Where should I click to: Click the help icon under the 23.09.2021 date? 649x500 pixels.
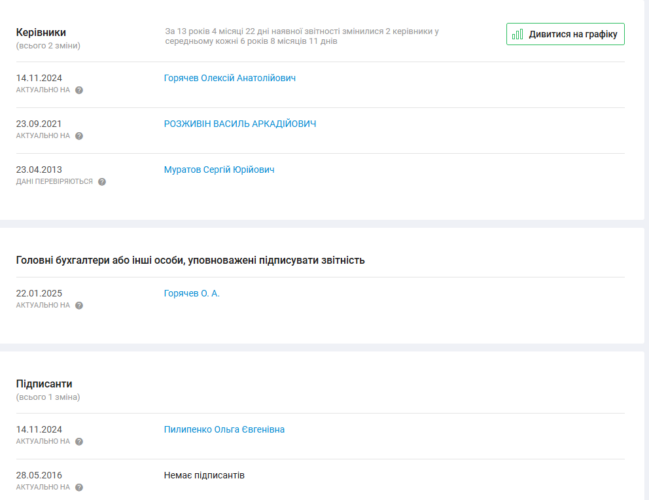[x=79, y=136]
